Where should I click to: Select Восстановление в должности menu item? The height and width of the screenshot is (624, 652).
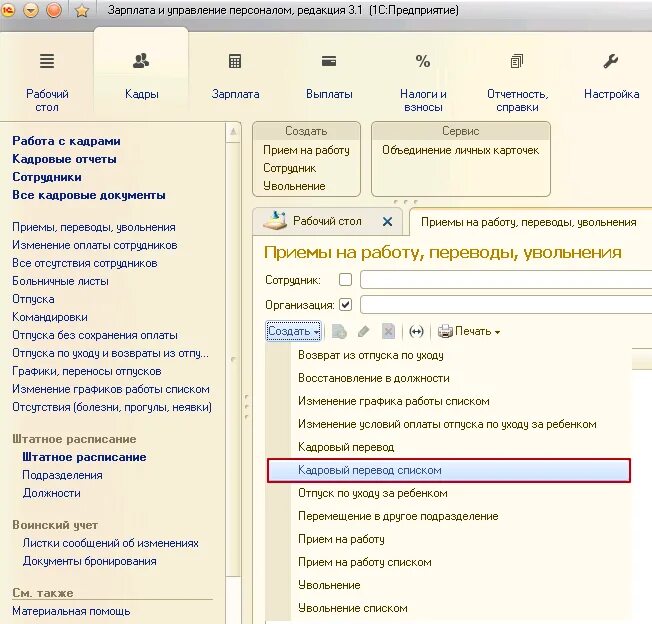click(374, 378)
